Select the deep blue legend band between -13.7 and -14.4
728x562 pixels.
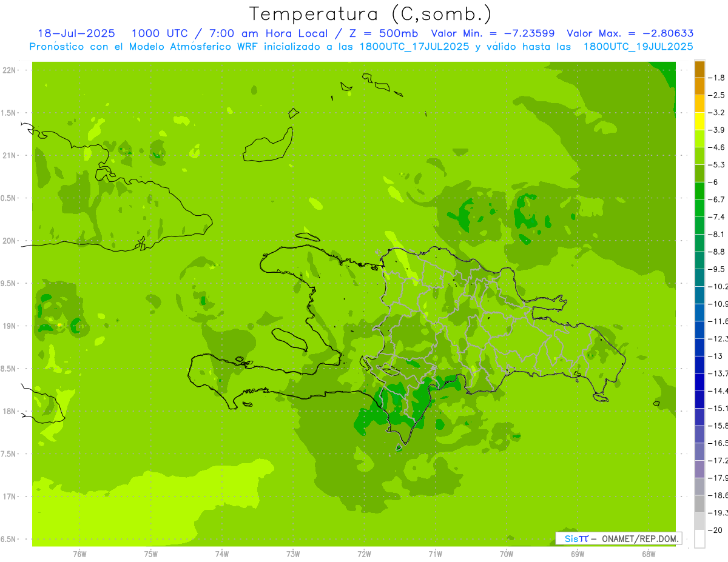(x=699, y=382)
